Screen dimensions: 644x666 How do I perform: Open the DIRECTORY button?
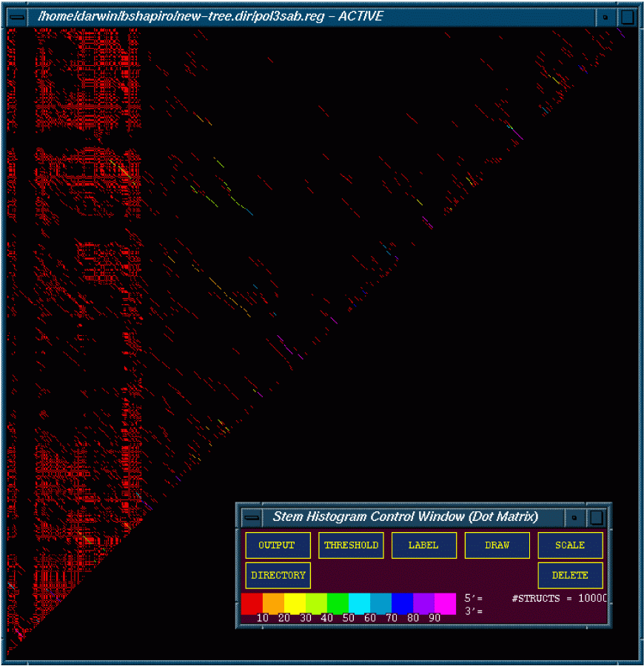pos(278,575)
